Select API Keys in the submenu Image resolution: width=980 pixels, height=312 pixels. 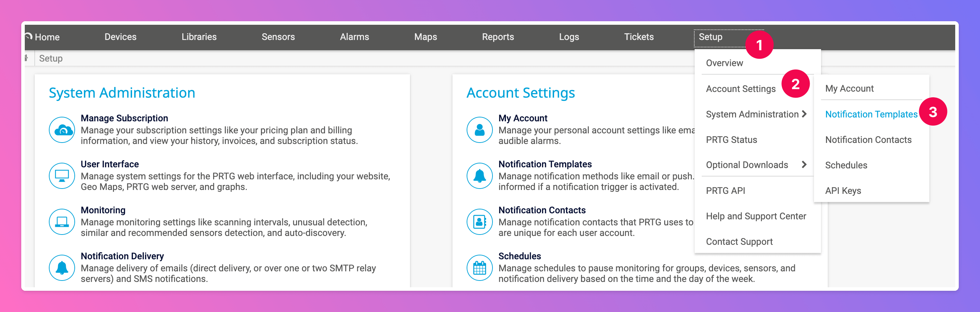point(843,191)
